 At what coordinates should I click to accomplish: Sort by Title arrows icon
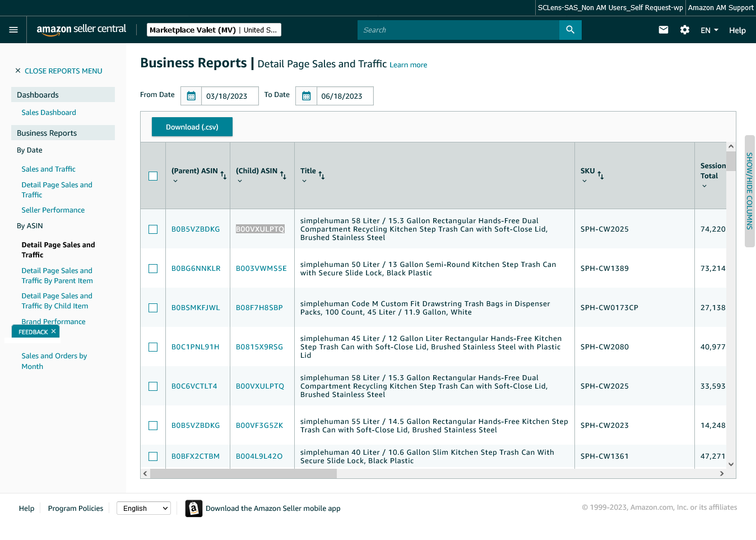point(322,176)
